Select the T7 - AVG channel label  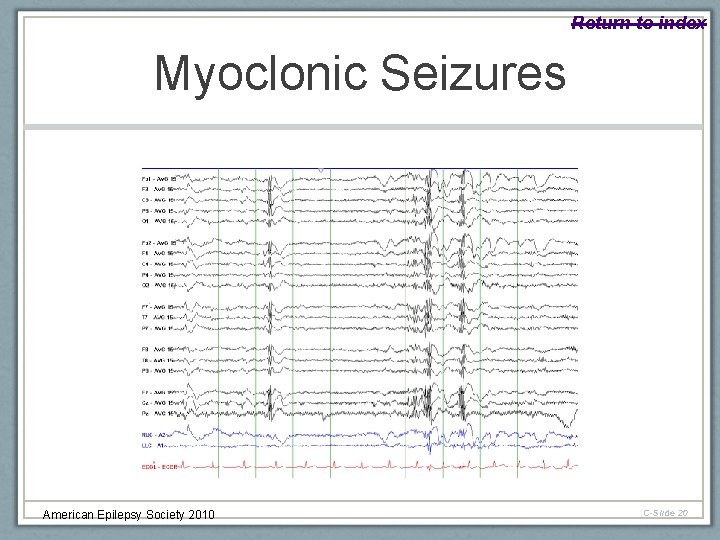158,317
